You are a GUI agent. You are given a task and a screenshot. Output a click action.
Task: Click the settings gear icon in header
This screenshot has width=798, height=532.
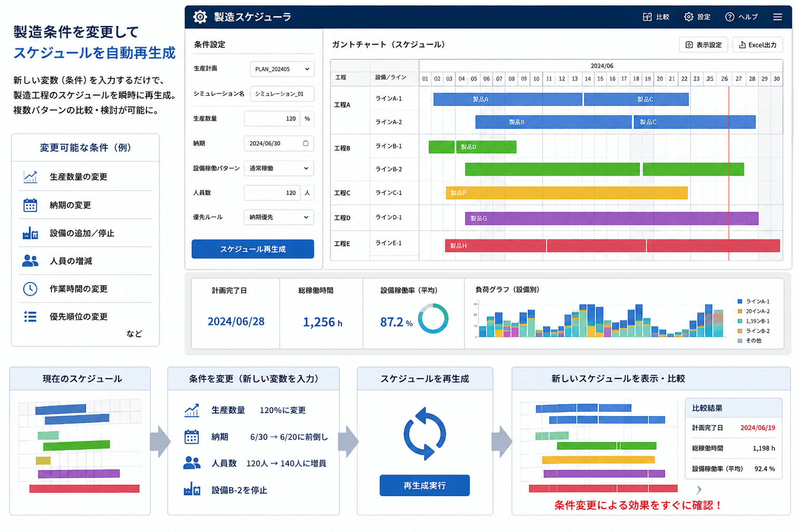pos(688,17)
